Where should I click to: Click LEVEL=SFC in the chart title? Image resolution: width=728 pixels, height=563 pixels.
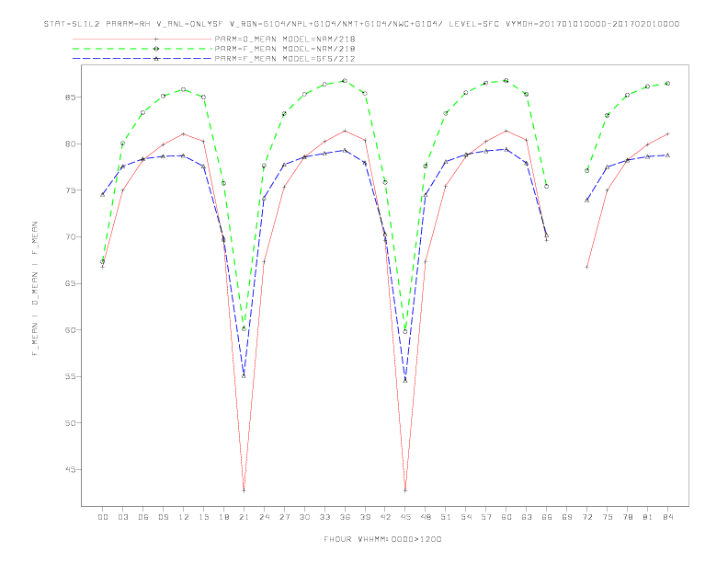pos(473,24)
